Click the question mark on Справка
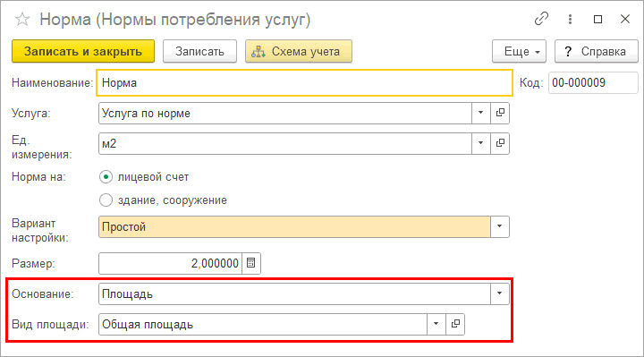 tap(568, 52)
